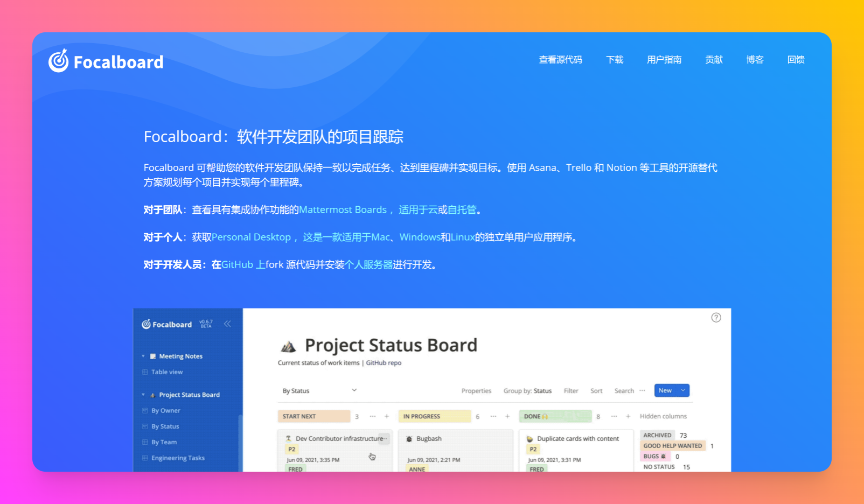Open Table view in sidebar
Image resolution: width=864 pixels, height=504 pixels.
(167, 372)
